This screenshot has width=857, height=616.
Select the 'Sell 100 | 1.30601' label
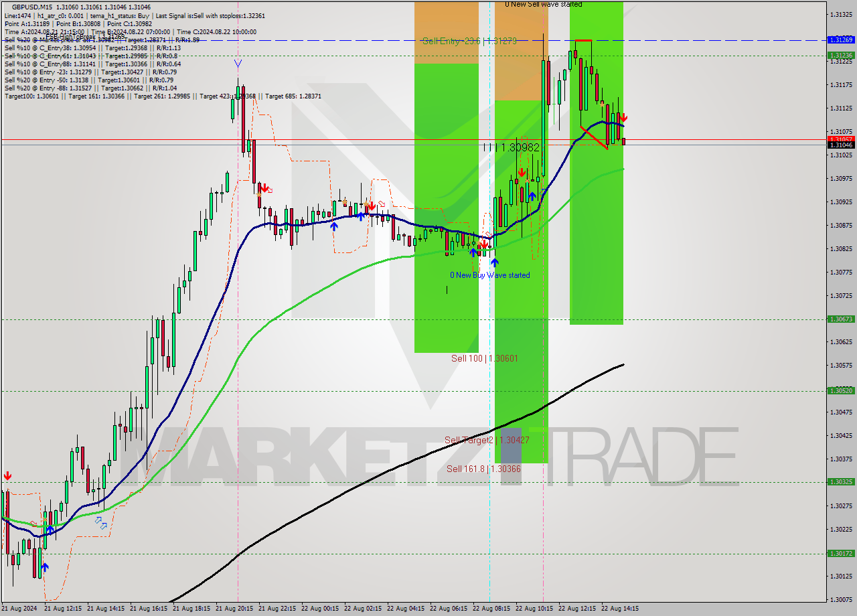(485, 358)
